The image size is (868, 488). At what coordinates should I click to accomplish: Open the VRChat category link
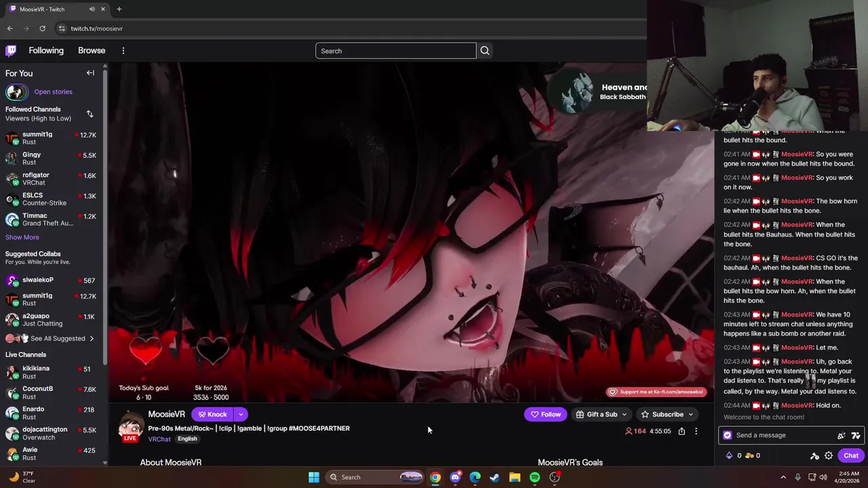pos(159,439)
